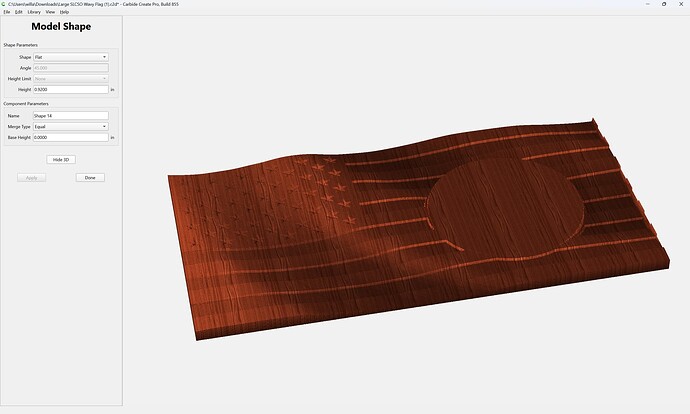The height and width of the screenshot is (414, 690).
Task: Open the Help menu
Action: [x=64, y=12]
